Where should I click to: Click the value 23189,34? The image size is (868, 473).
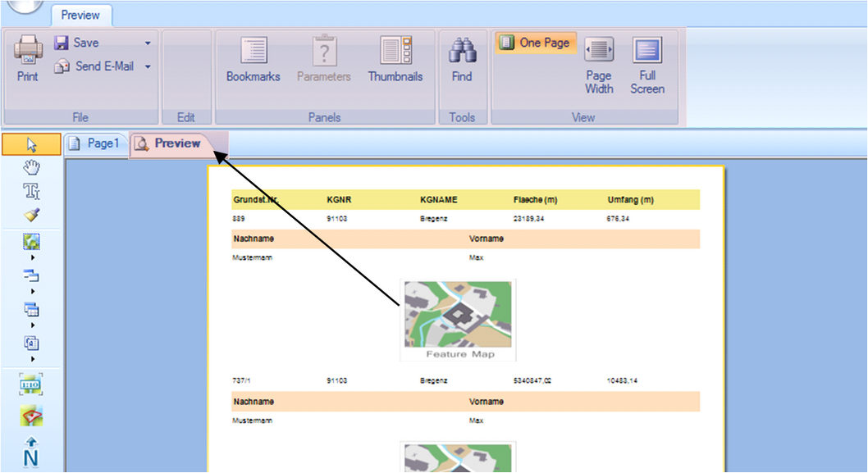tap(528, 219)
